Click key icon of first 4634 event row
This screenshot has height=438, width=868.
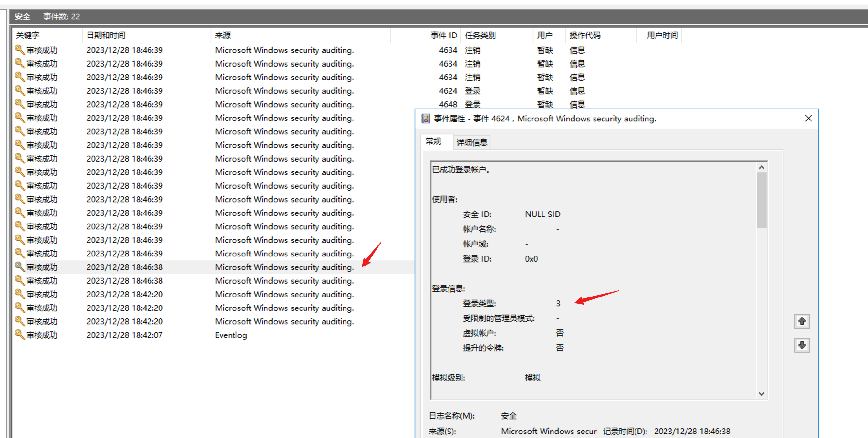click(x=20, y=50)
